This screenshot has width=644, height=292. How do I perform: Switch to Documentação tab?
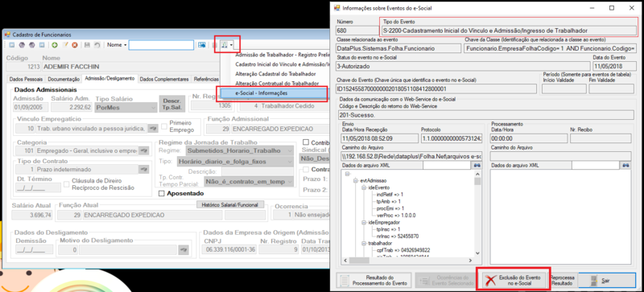(x=64, y=80)
